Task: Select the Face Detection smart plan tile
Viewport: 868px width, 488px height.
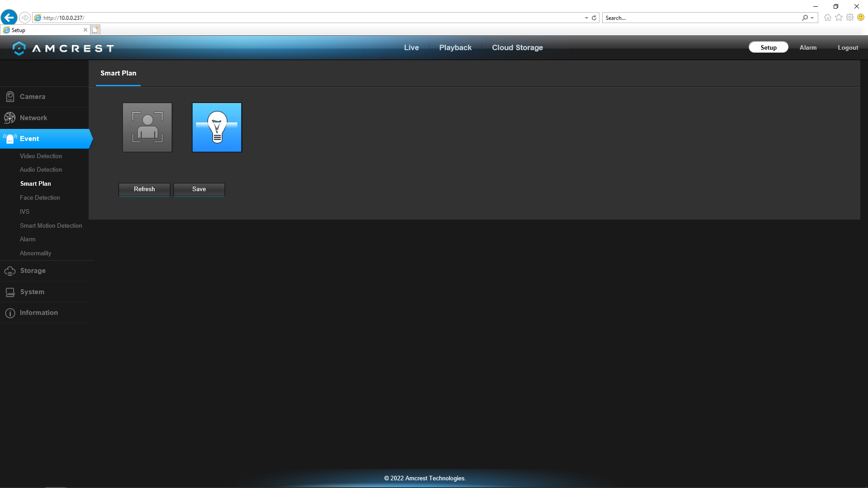Action: click(147, 127)
